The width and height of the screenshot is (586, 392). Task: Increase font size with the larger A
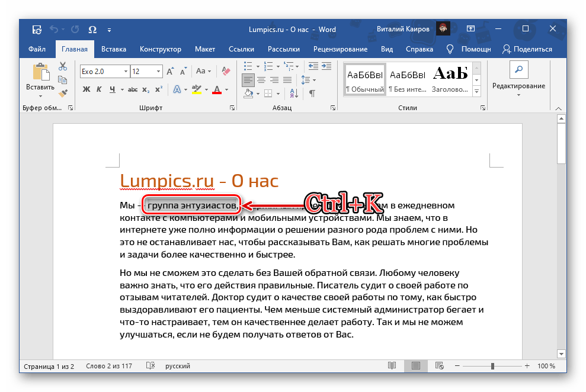[x=170, y=71]
